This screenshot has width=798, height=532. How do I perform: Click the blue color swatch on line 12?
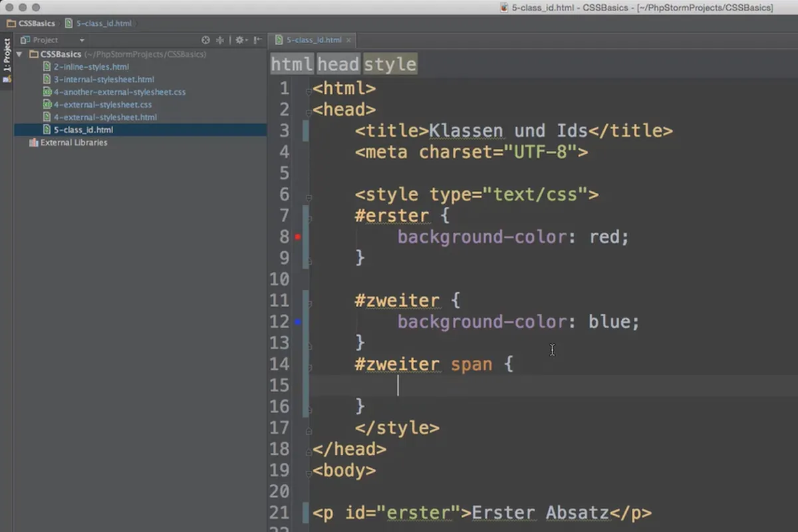click(x=298, y=322)
